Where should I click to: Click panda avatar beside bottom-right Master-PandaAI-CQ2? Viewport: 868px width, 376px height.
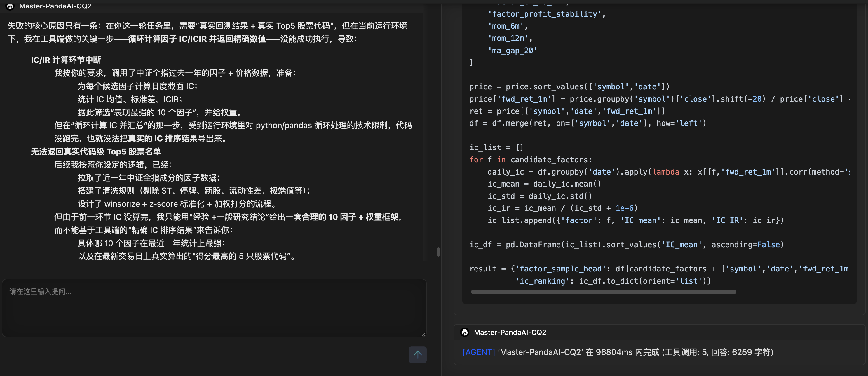click(465, 332)
